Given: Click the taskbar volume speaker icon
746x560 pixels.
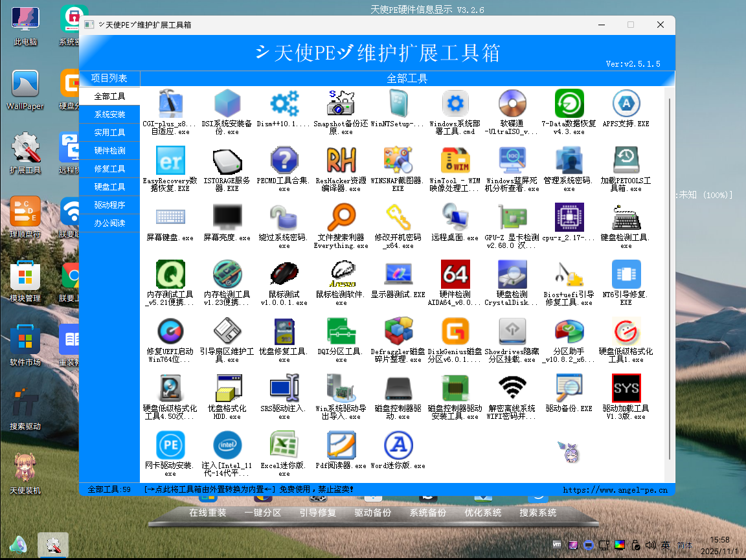Looking at the screenshot, I should [x=651, y=545].
